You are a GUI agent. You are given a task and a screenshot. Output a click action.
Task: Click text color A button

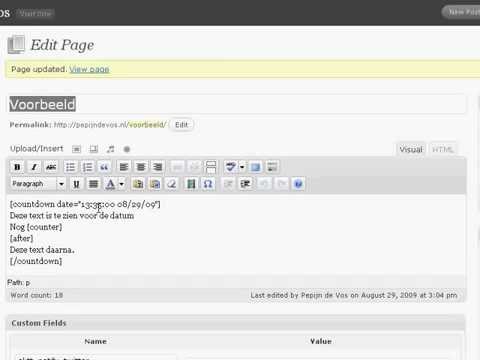point(110,184)
